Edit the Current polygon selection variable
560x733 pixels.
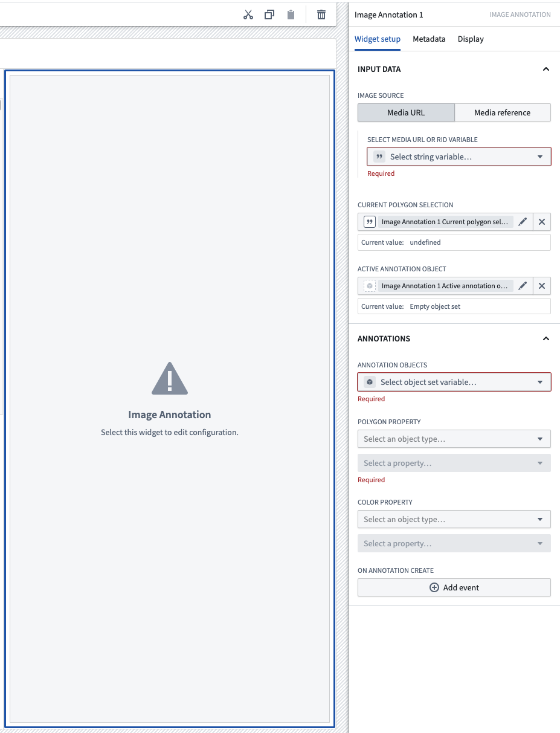click(x=523, y=222)
